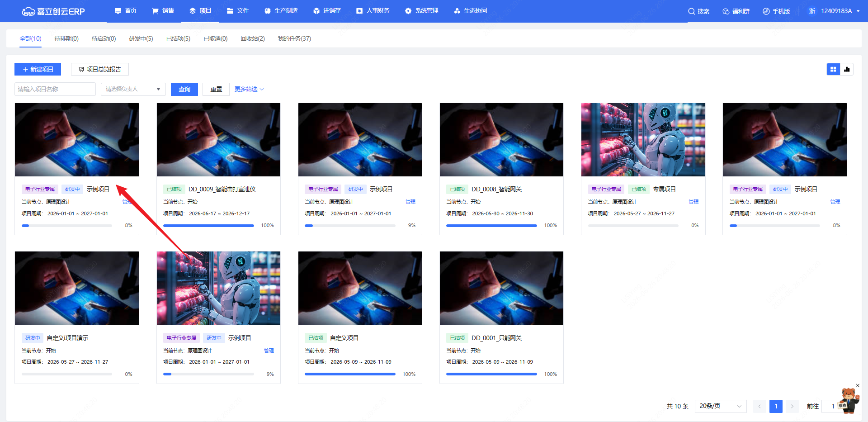This screenshot has width=868, height=422.
Task: Click the 自定义项目演示 0% progress bar
Action: pos(67,374)
